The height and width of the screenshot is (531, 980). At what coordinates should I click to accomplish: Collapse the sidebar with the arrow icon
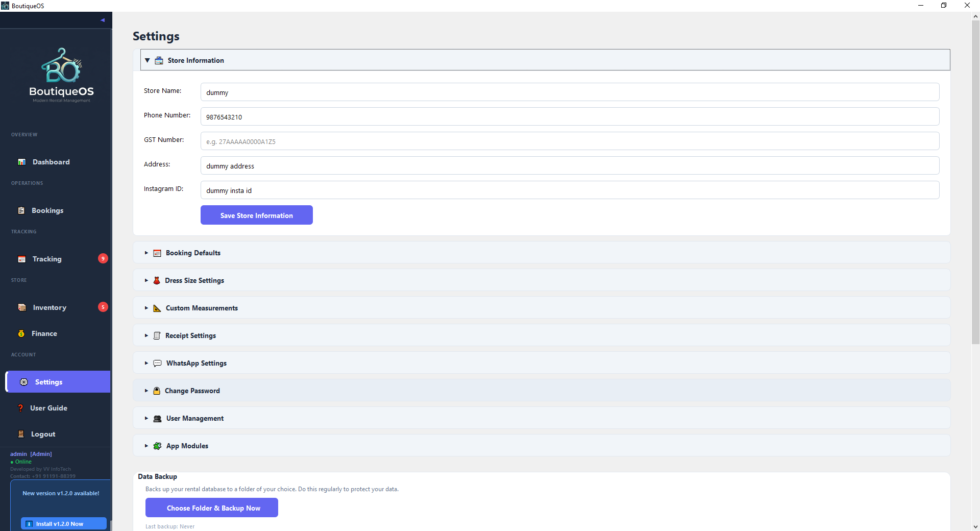click(x=103, y=20)
